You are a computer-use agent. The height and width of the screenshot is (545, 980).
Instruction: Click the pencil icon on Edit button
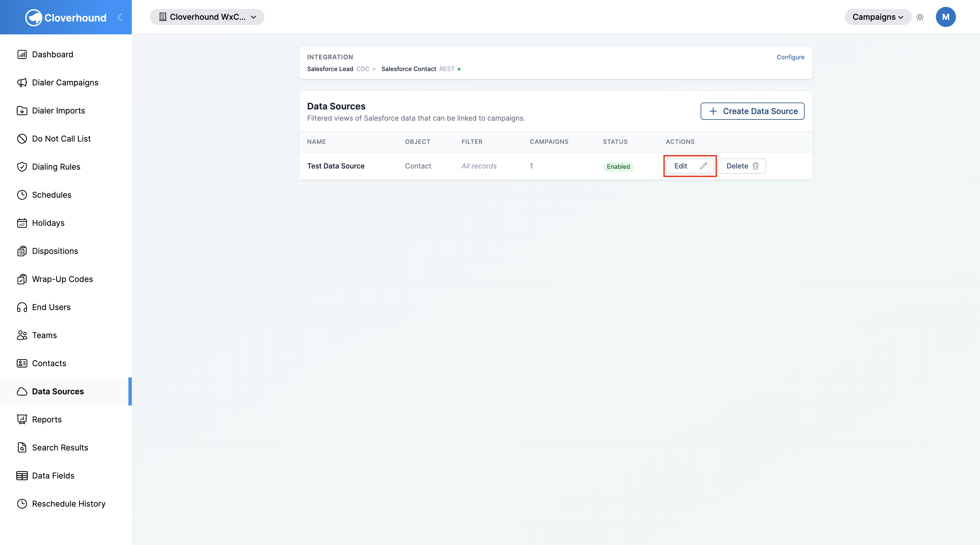(x=703, y=166)
